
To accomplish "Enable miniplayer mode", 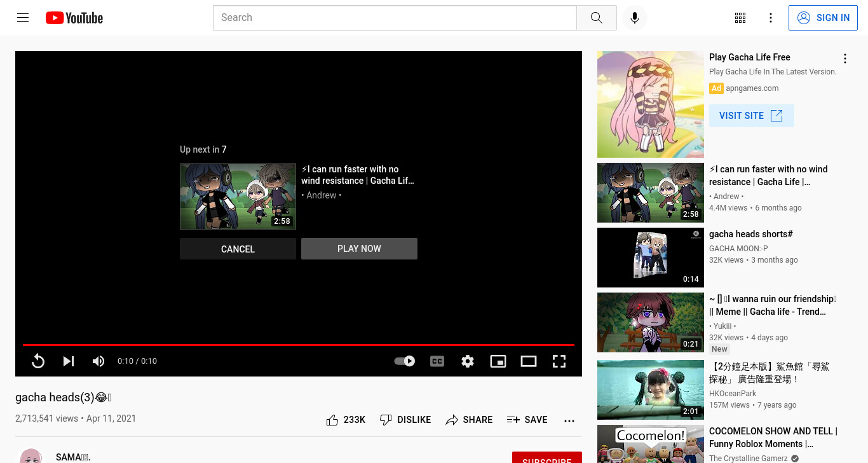I will [498, 361].
